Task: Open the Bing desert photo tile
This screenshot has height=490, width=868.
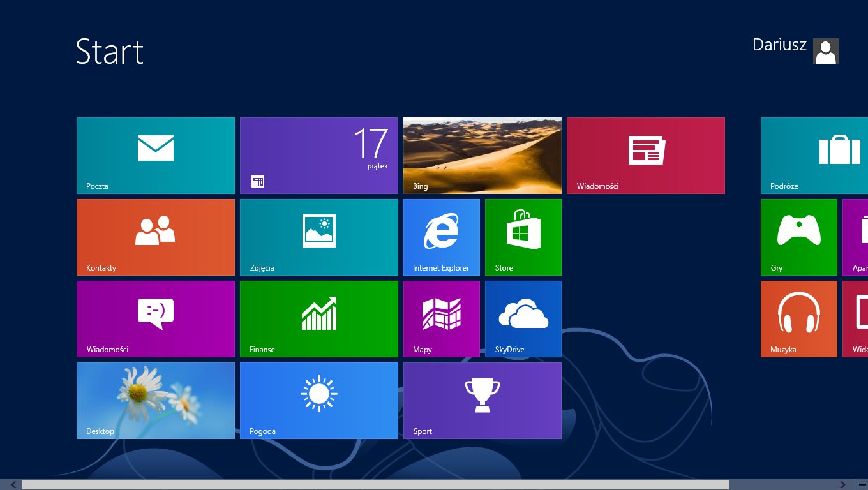Action: pos(483,156)
